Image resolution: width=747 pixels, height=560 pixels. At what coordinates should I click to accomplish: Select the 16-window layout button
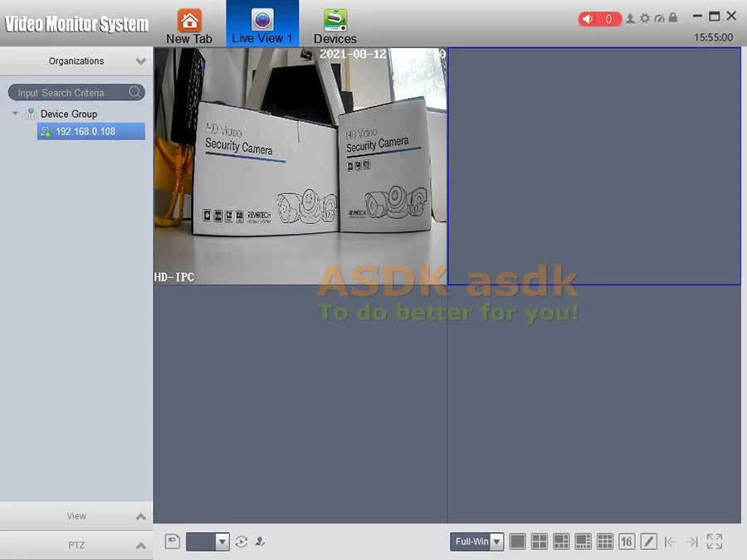coord(627,542)
